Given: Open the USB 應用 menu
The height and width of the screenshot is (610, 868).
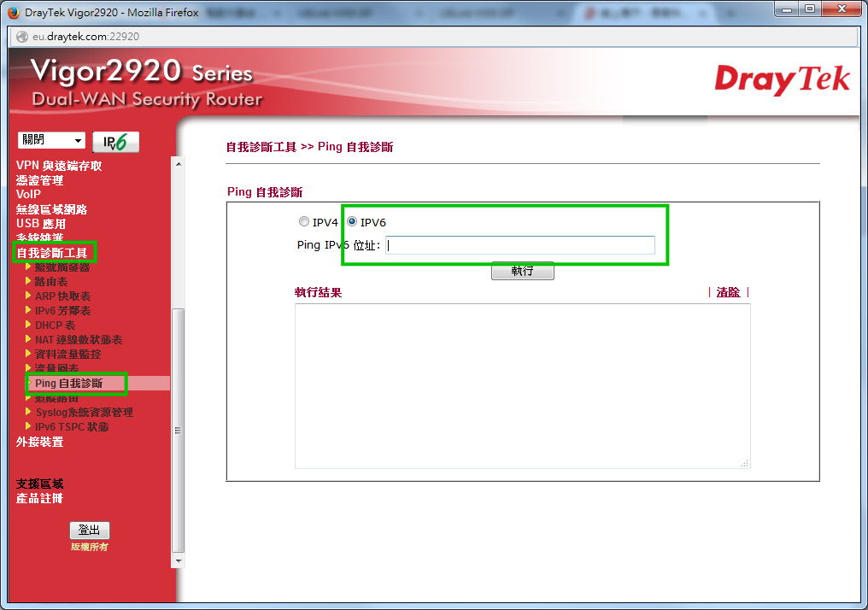Looking at the screenshot, I should tap(41, 224).
